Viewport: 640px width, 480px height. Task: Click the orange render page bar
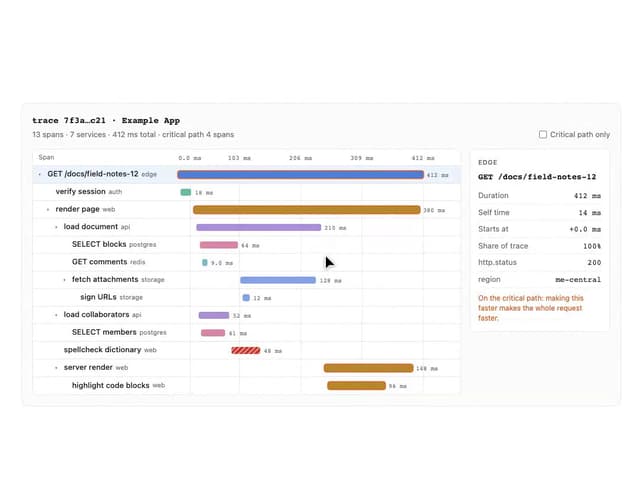pyautogui.click(x=307, y=210)
